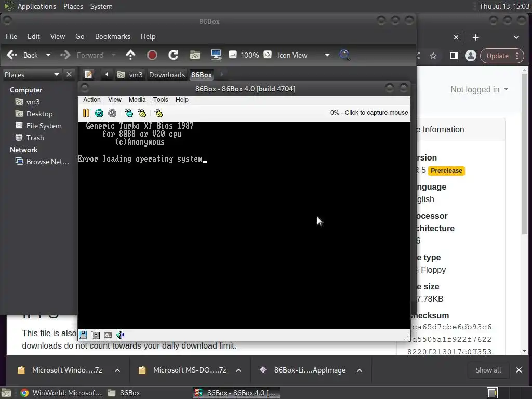Open the browser three-dot Update menu
532x399 pixels.
click(x=517, y=56)
